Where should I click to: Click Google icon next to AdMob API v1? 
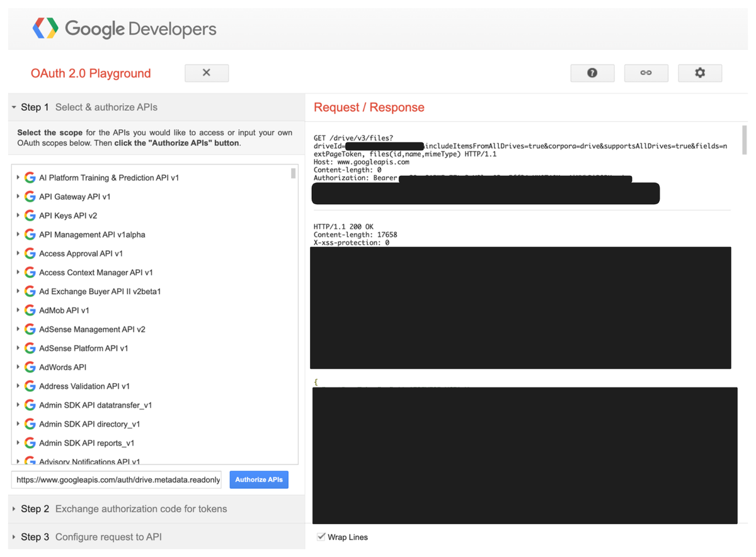30,310
